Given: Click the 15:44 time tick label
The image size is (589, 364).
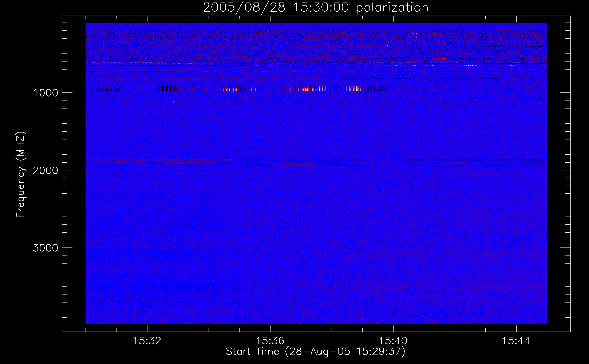Looking at the screenshot, I should (516, 341).
